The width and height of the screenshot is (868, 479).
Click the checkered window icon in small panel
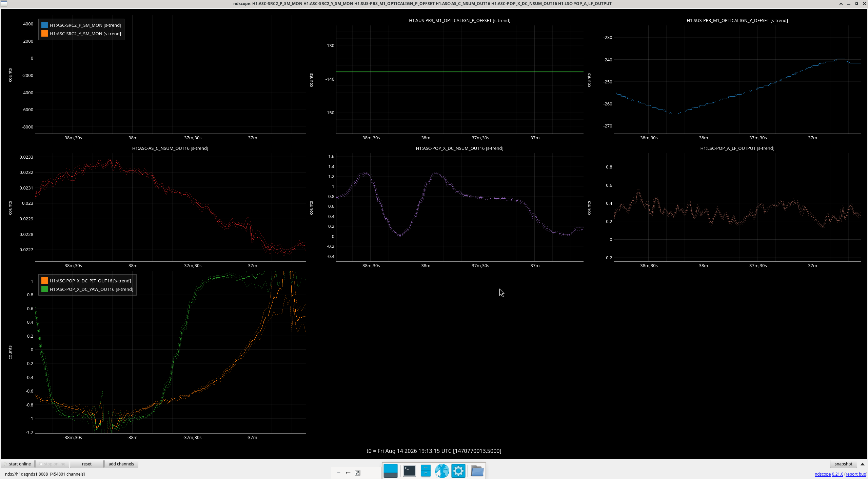[x=358, y=473]
